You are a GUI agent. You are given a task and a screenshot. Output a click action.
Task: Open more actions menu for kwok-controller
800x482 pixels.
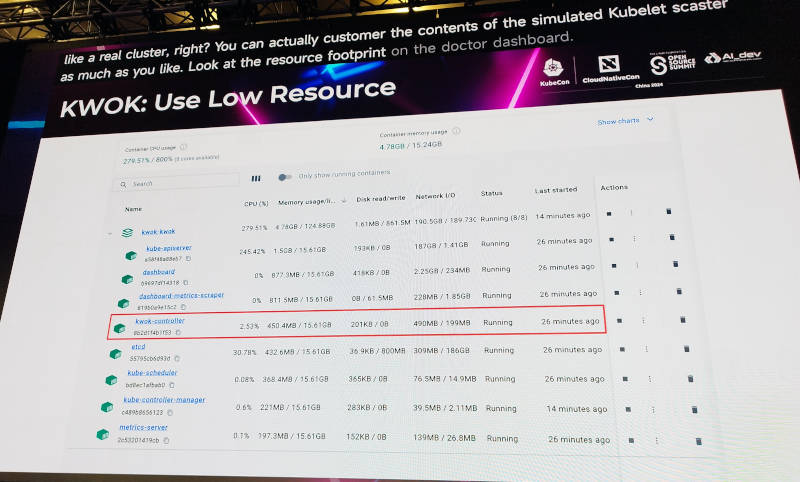[643, 320]
